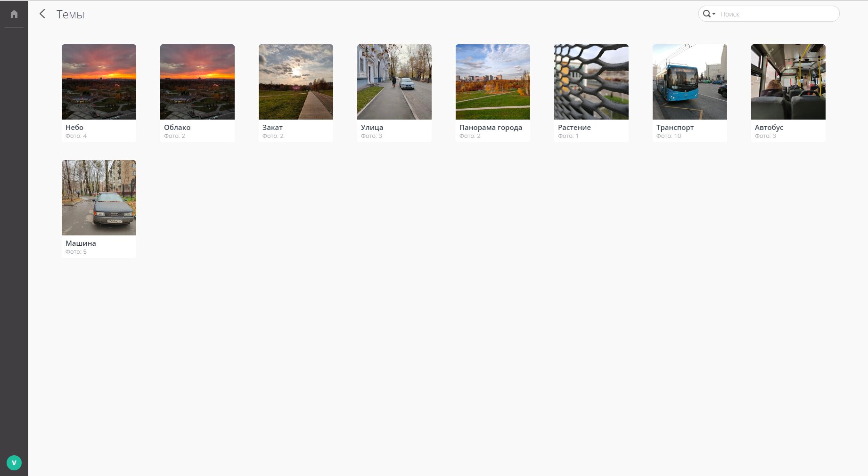Open the Машина theme thumbnail

[x=99, y=198]
